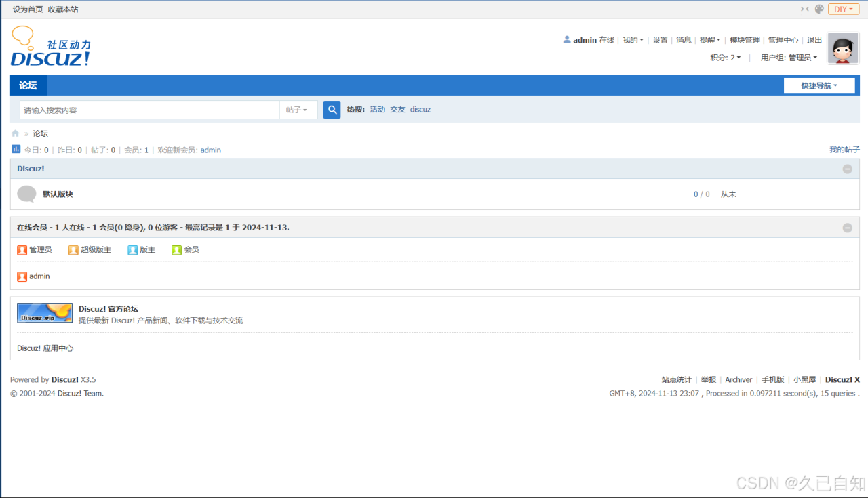This screenshot has height=498, width=868.
Task: Select the 论坛 navigation tab
Action: point(28,85)
